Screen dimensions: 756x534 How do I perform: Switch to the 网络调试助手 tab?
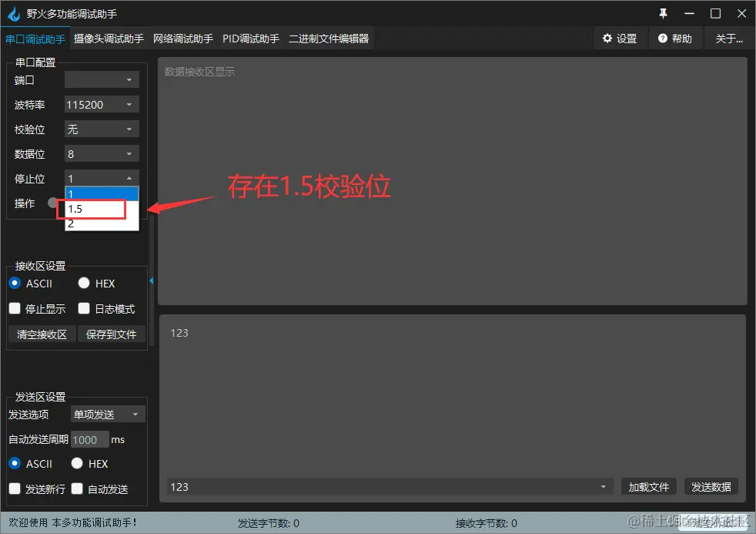point(184,38)
